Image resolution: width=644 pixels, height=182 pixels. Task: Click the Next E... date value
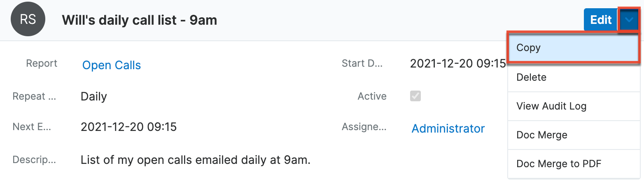128,127
